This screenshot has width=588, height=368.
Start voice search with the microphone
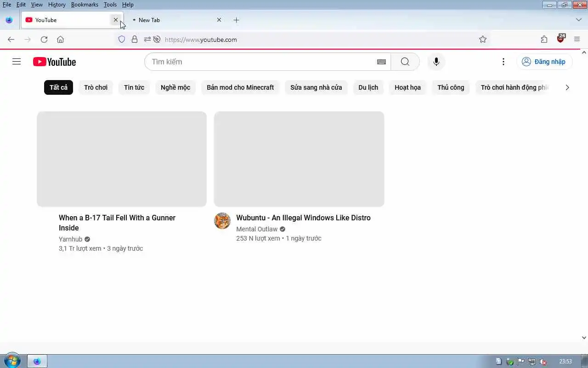point(436,62)
